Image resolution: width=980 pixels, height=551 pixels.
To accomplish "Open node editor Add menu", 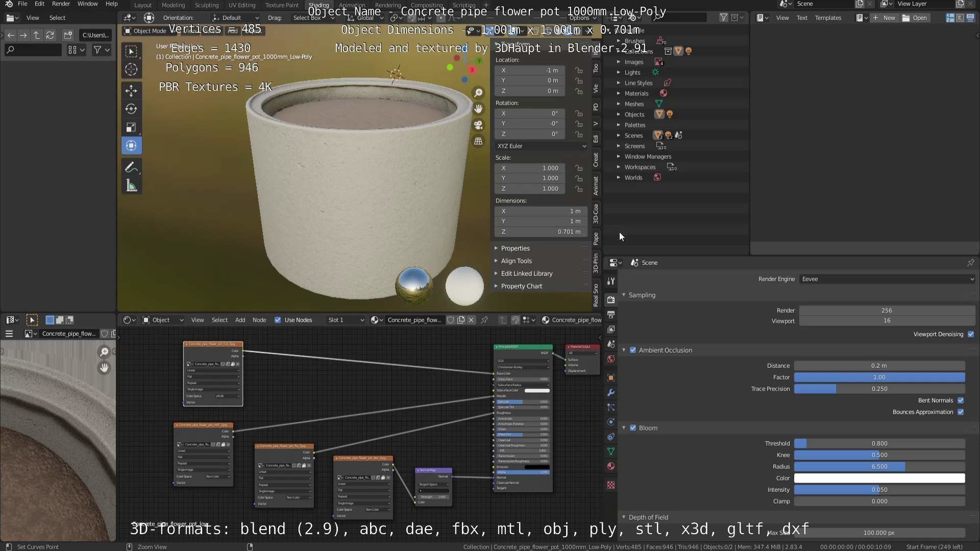I will [x=240, y=320].
